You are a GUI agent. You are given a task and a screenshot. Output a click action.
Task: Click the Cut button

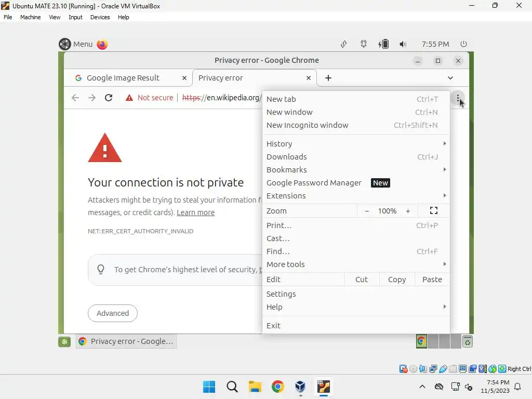tap(362, 279)
